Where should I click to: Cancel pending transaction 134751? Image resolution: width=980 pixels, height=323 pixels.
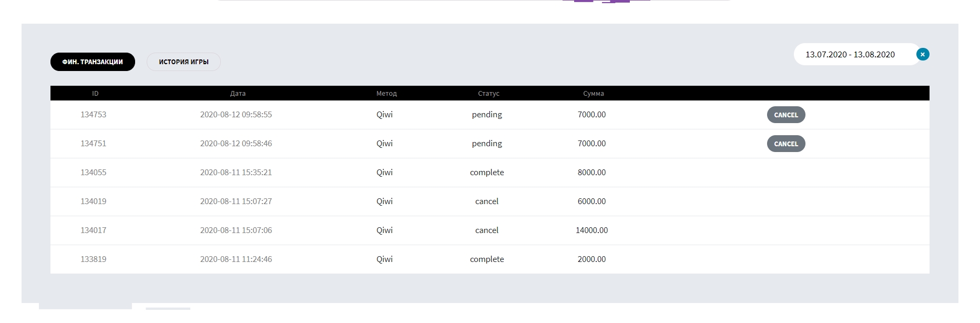(x=786, y=144)
